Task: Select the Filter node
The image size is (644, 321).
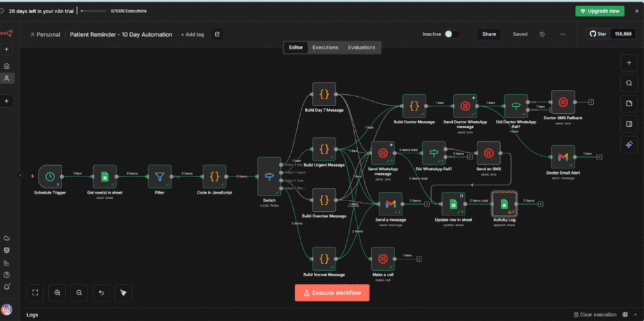Action: 160,177
